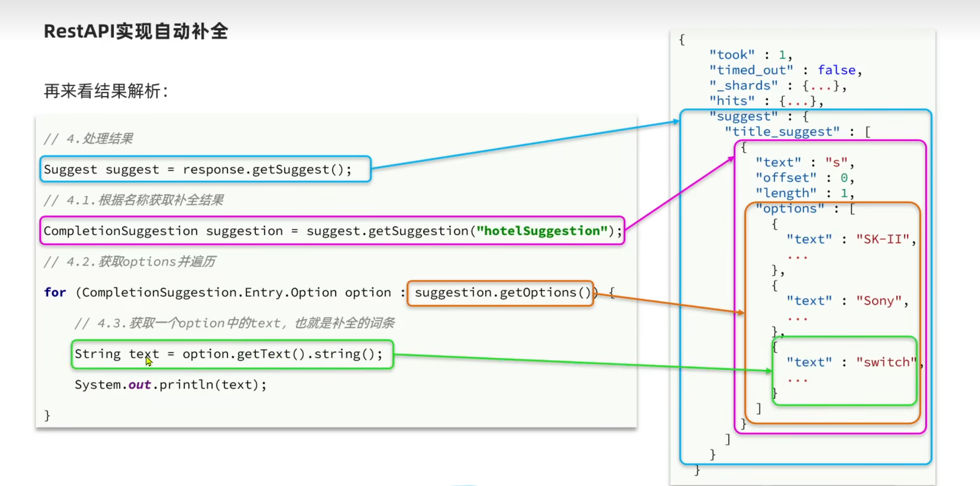
Task: Click the comment 4.1.根据名称获取补全结果
Action: (134, 200)
